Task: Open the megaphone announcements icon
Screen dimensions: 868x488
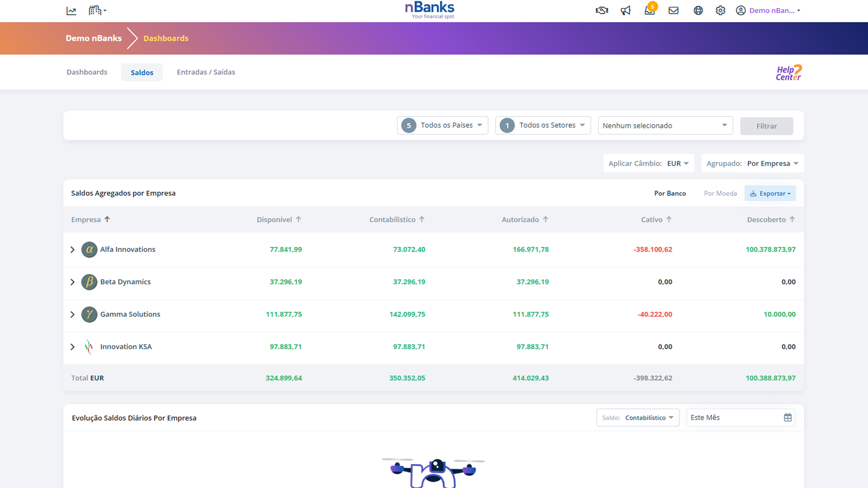Action: 626,10
